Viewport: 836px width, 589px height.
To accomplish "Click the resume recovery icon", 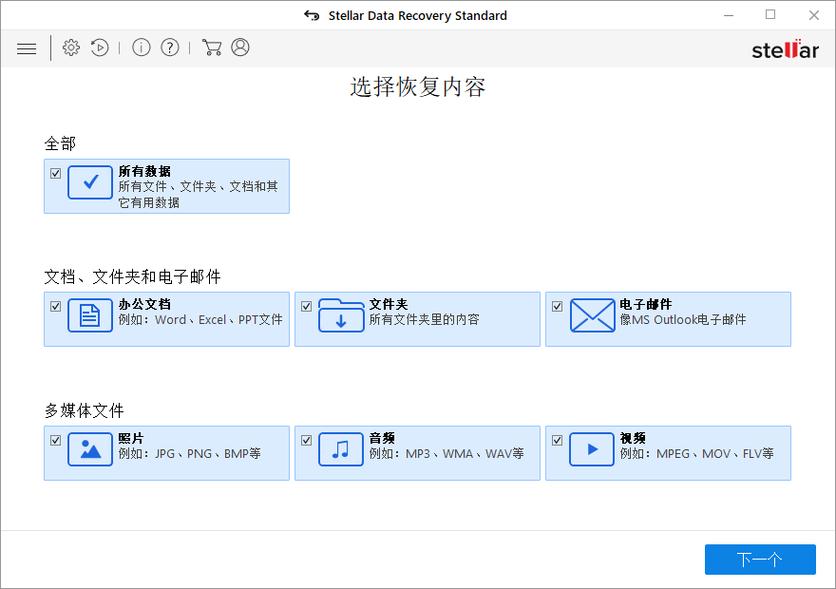I will coord(99,47).
